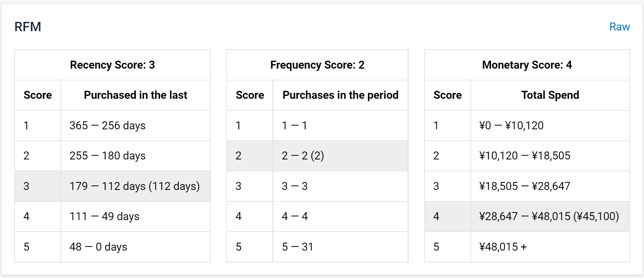Select the 255 — 180 days row

[112, 156]
